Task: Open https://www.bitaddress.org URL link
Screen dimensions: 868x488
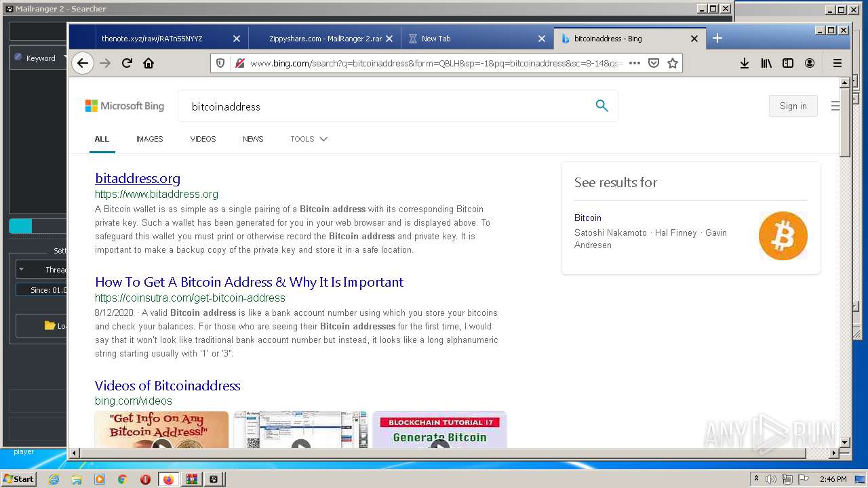Action: 157,195
